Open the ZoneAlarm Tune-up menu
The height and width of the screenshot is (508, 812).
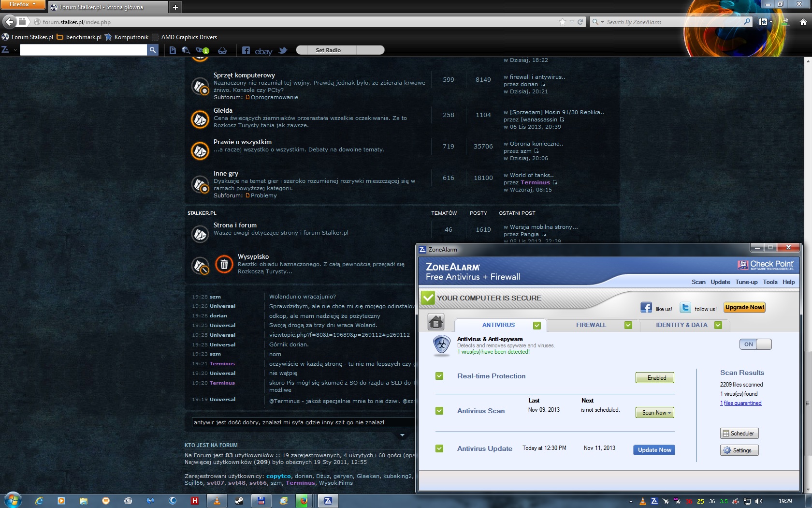(746, 282)
